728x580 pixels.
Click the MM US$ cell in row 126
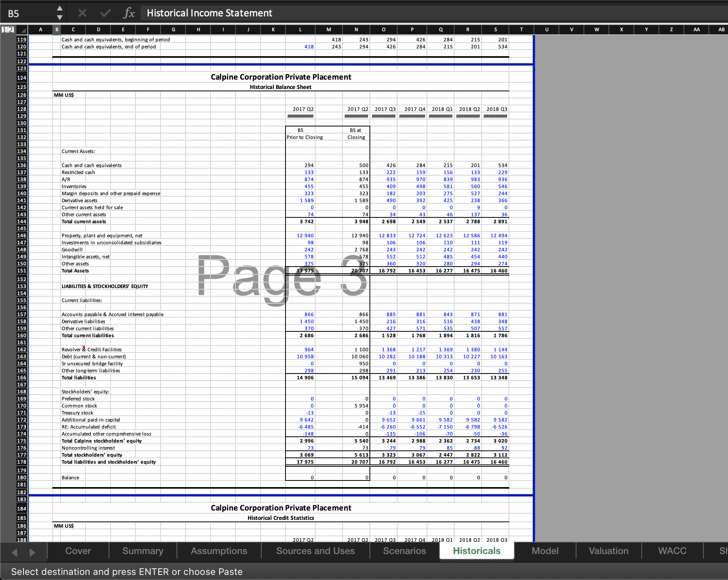64,95
